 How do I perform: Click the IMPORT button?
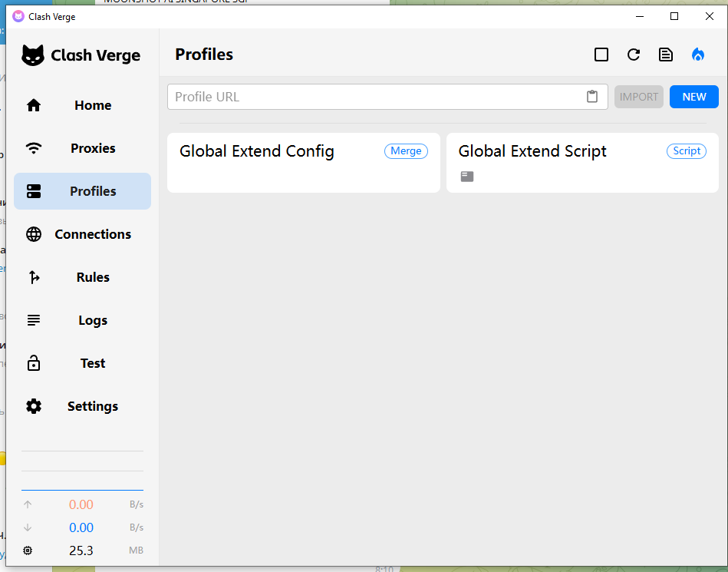click(638, 97)
